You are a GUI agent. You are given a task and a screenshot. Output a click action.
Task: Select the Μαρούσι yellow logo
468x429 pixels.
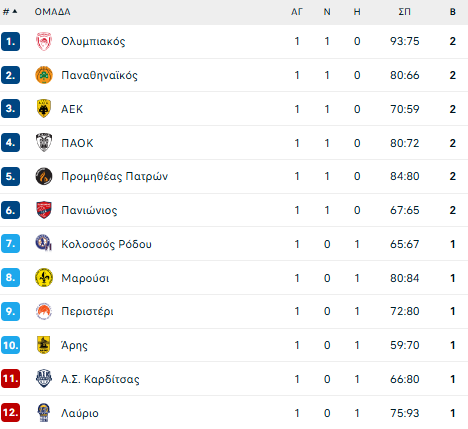(x=44, y=277)
